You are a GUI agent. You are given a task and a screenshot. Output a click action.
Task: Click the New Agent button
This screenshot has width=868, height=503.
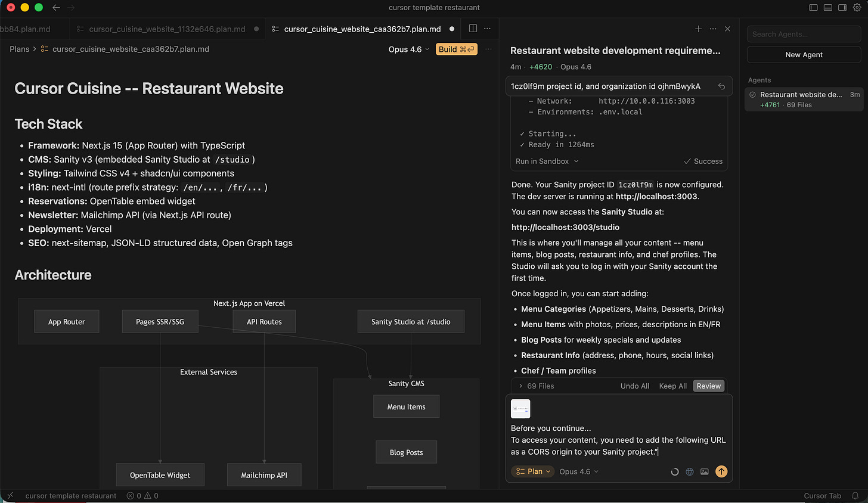(804, 54)
